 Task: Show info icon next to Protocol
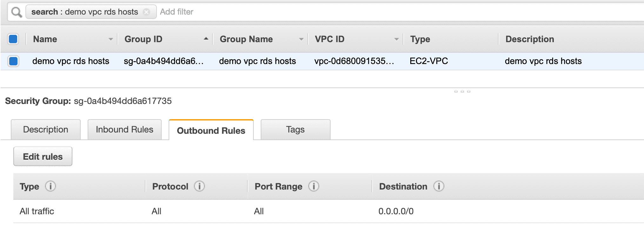point(199,186)
